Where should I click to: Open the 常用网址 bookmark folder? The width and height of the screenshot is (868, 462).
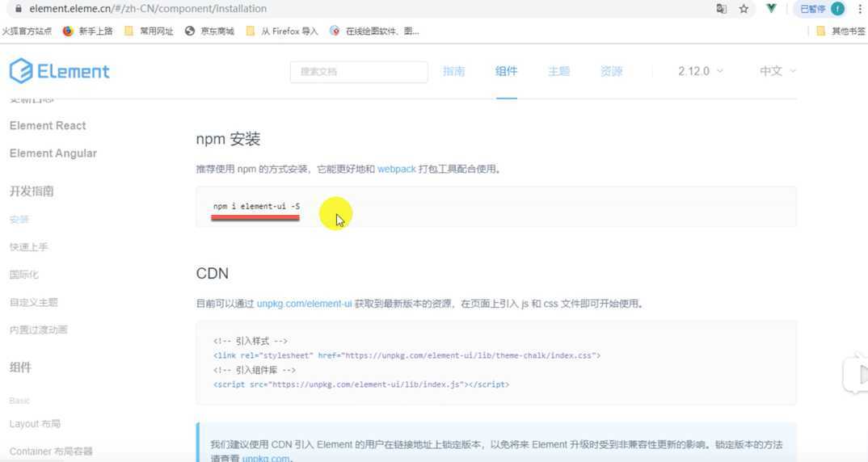click(x=149, y=31)
